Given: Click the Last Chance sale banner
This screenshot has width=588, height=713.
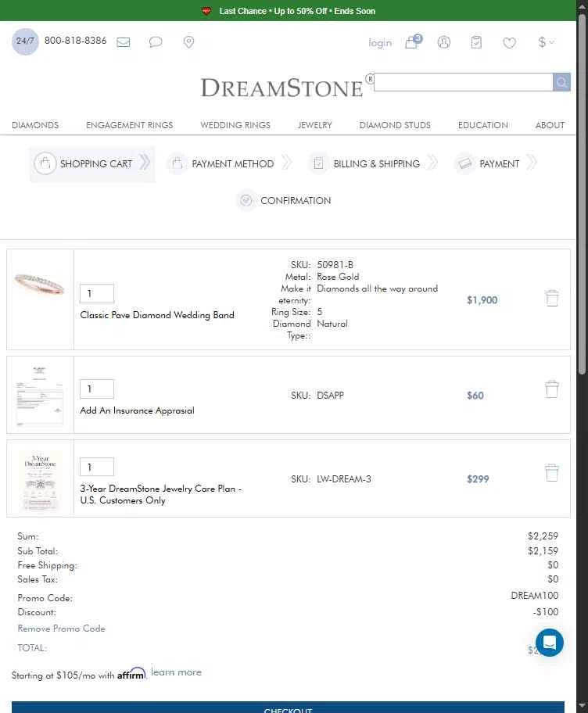Looking at the screenshot, I should click(x=288, y=10).
